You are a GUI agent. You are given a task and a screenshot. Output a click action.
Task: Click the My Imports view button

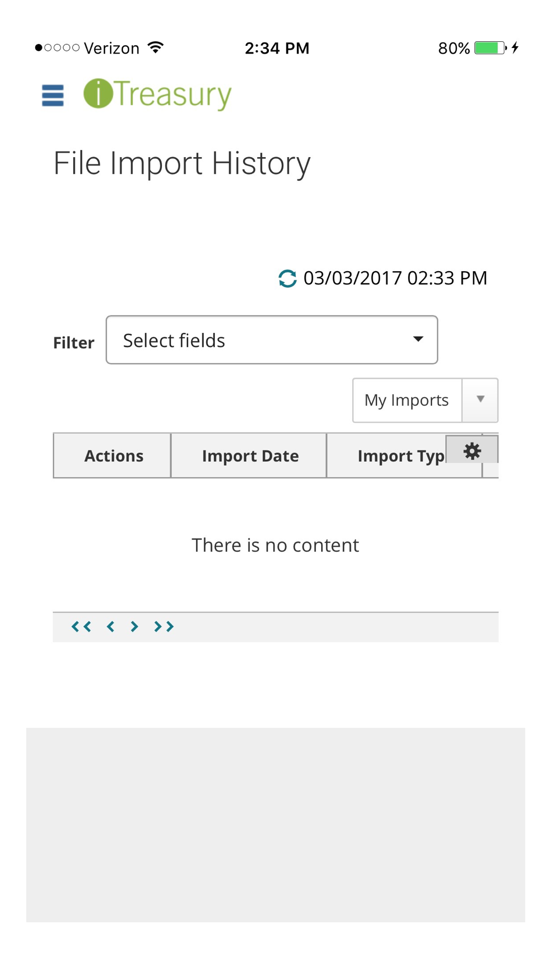coord(407,400)
